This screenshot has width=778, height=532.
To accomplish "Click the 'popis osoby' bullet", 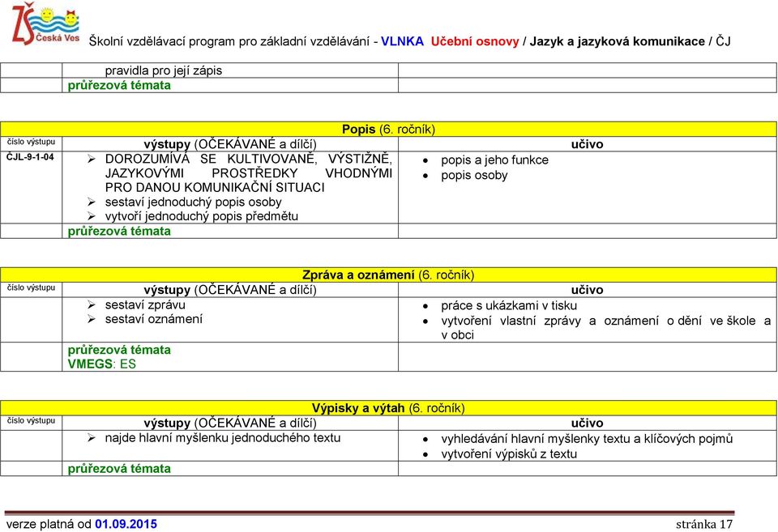I will (474, 176).
